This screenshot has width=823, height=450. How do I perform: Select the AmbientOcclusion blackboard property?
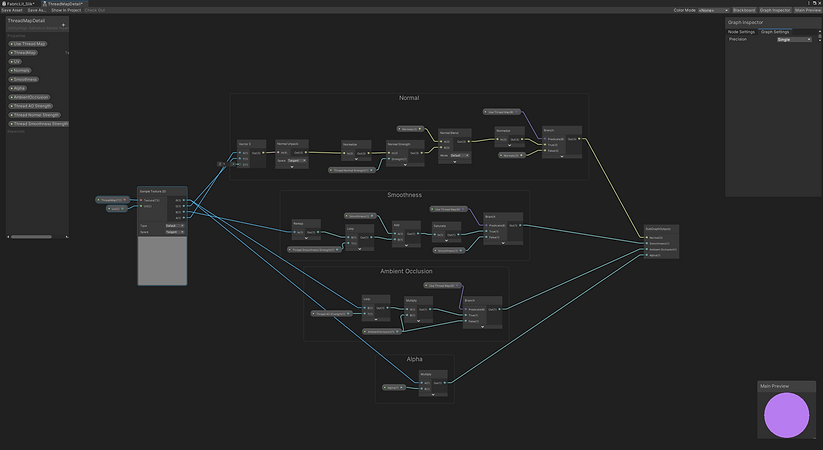29,97
